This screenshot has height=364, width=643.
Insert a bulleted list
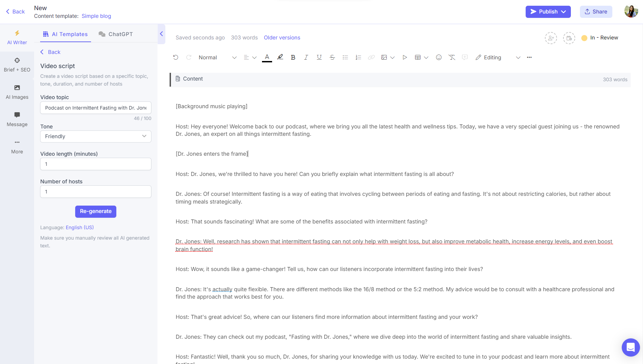click(x=345, y=57)
